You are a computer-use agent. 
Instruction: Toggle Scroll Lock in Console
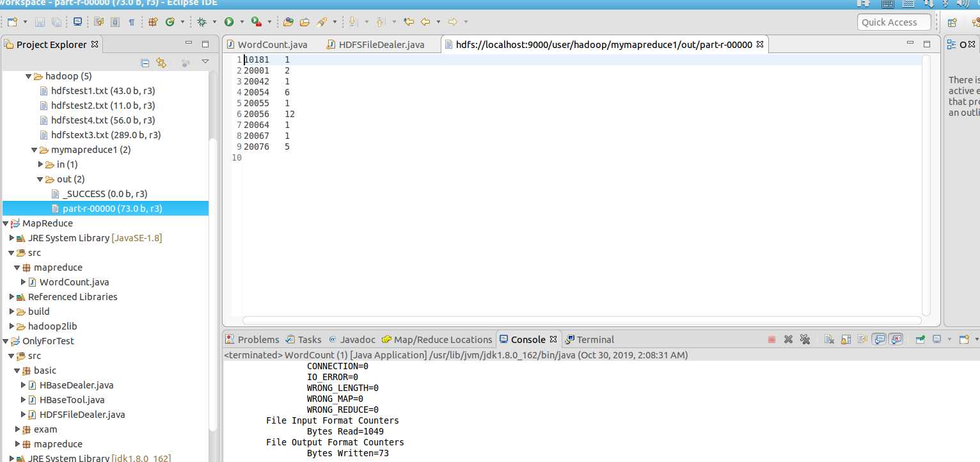(846, 340)
